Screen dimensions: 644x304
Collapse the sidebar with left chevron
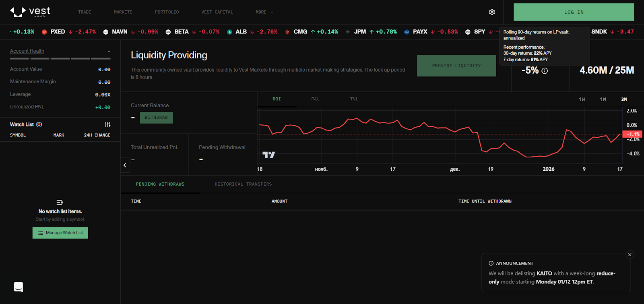[125, 165]
